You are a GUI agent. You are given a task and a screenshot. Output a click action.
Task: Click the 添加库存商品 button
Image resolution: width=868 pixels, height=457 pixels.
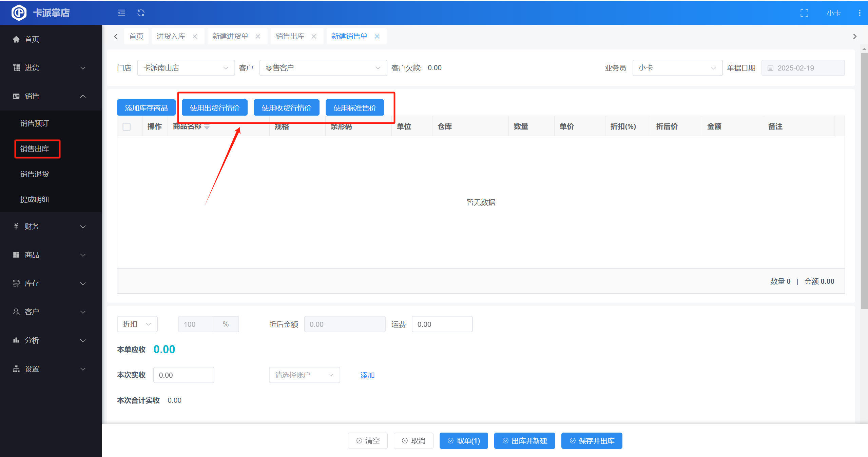(146, 108)
